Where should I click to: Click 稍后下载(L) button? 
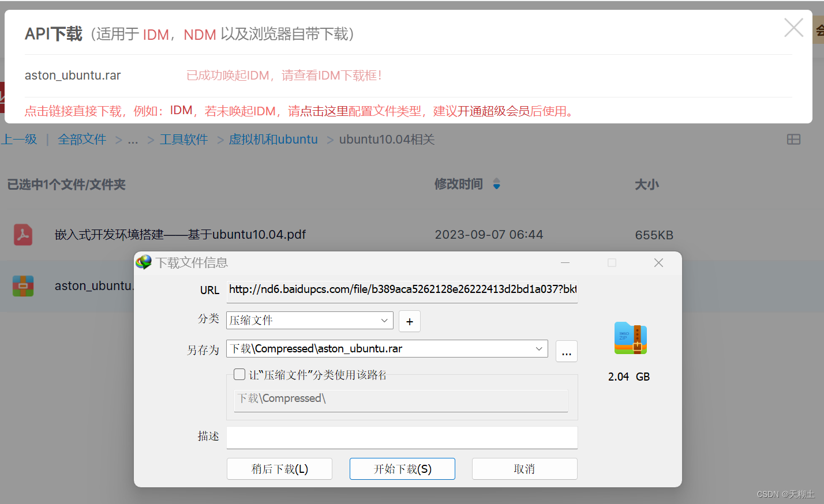click(x=279, y=469)
